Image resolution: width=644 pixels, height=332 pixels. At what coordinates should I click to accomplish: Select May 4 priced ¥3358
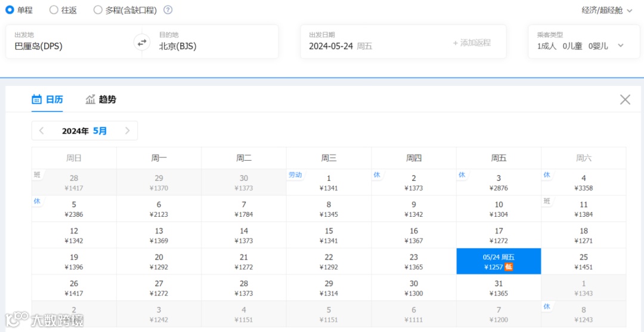(x=584, y=182)
